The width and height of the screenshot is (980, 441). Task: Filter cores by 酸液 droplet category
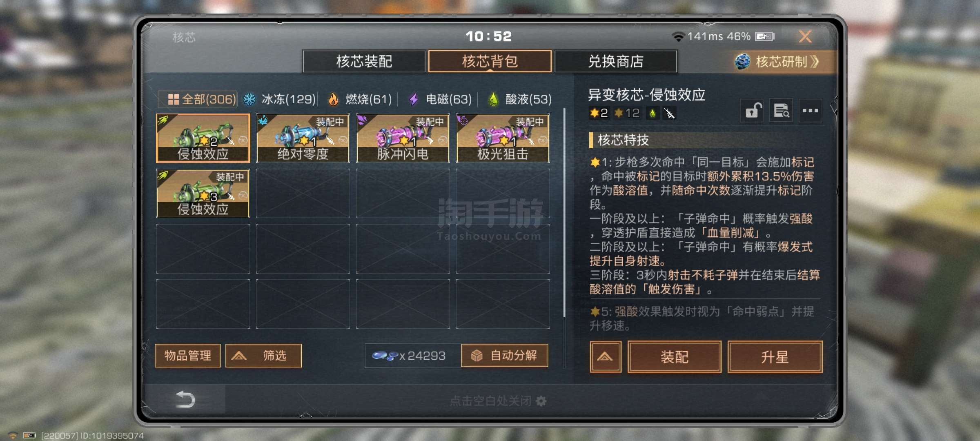tap(520, 99)
